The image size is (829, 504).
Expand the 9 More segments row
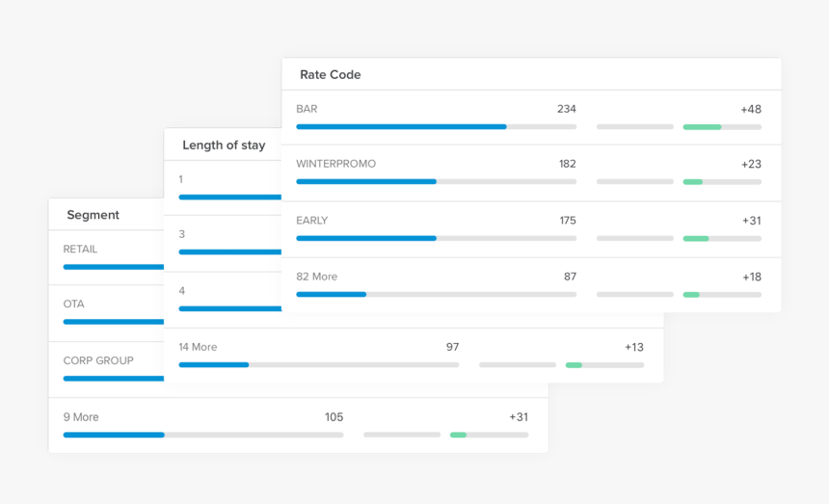(x=81, y=417)
